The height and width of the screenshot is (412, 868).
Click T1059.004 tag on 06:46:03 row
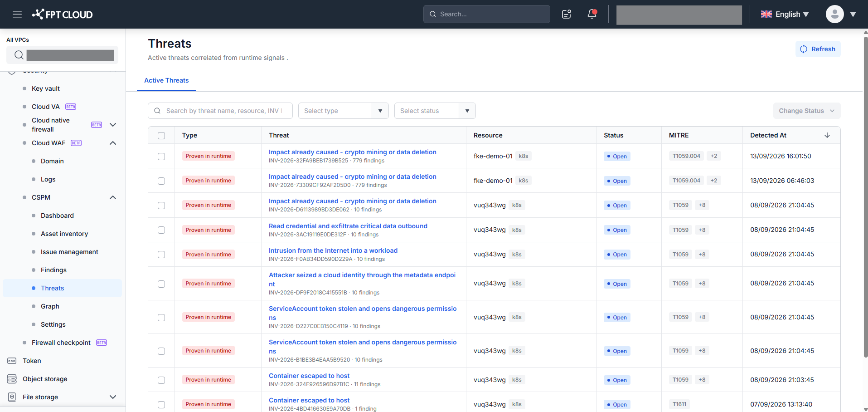click(x=686, y=181)
